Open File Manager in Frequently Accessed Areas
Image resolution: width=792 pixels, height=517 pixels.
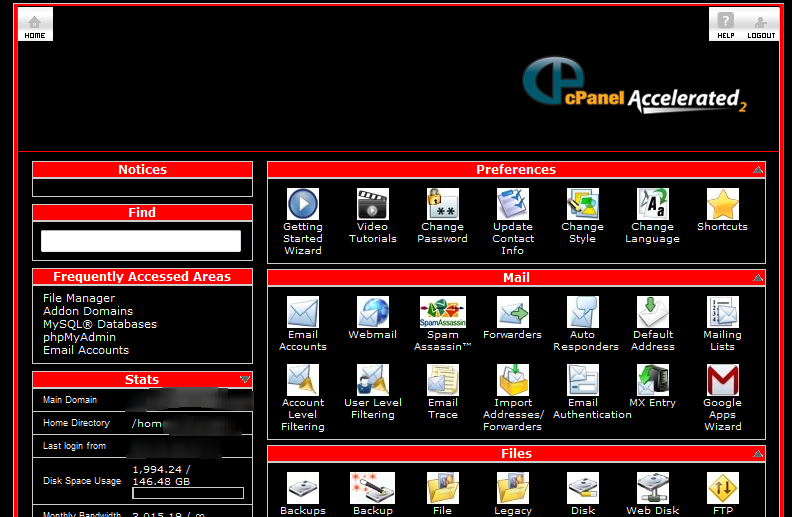tap(79, 298)
